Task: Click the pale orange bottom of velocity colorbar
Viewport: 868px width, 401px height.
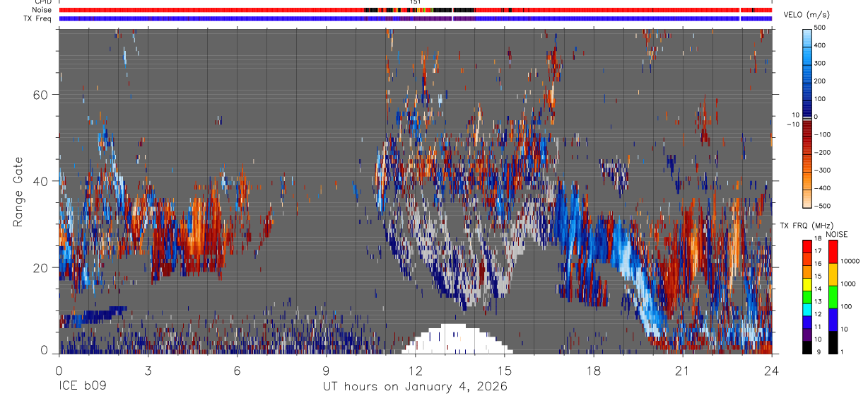Action: click(807, 198)
